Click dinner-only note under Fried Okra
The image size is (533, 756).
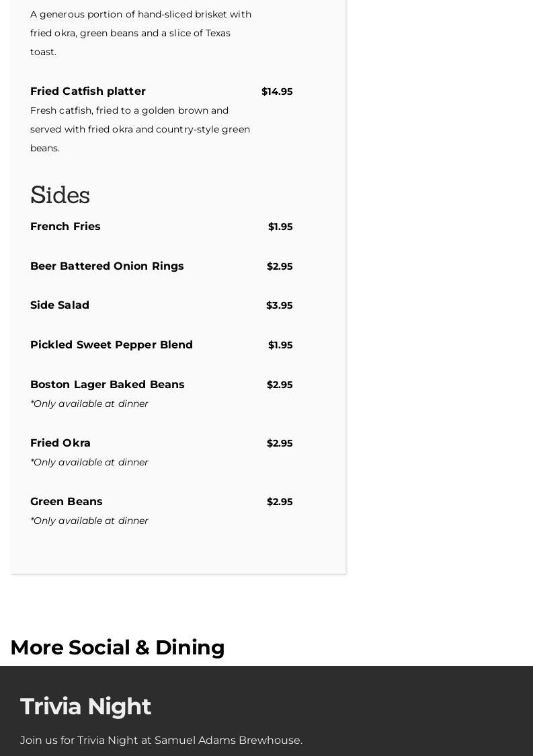click(89, 462)
